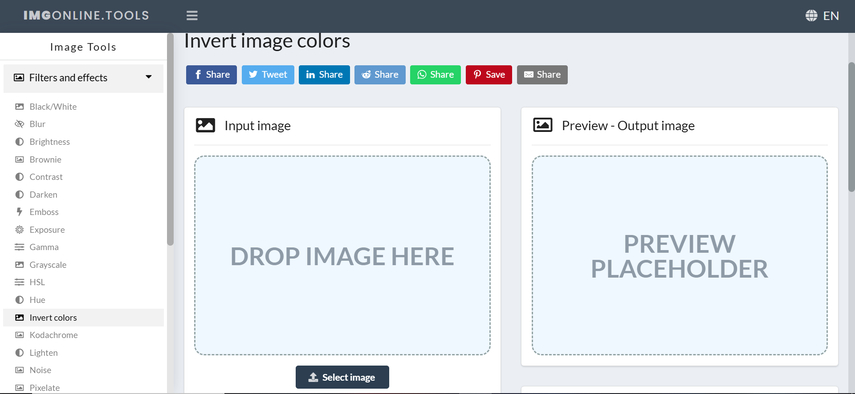Click the DROP IMAGE HERE area

pos(342,256)
